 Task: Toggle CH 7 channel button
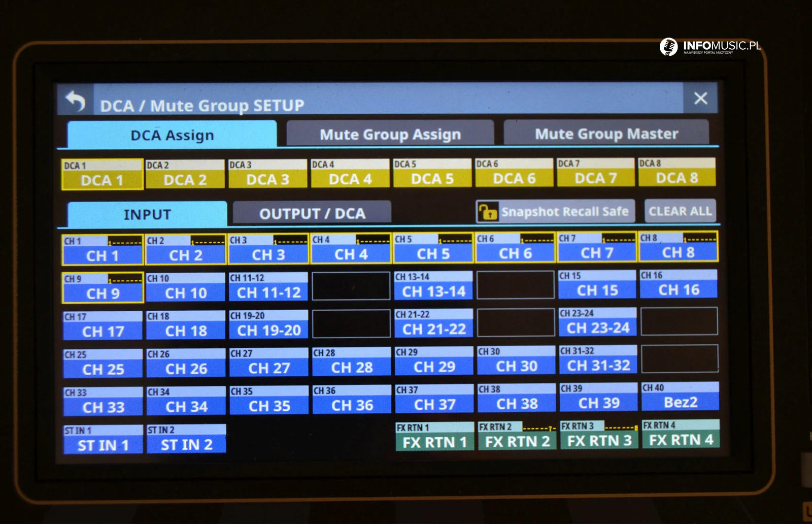(x=597, y=247)
